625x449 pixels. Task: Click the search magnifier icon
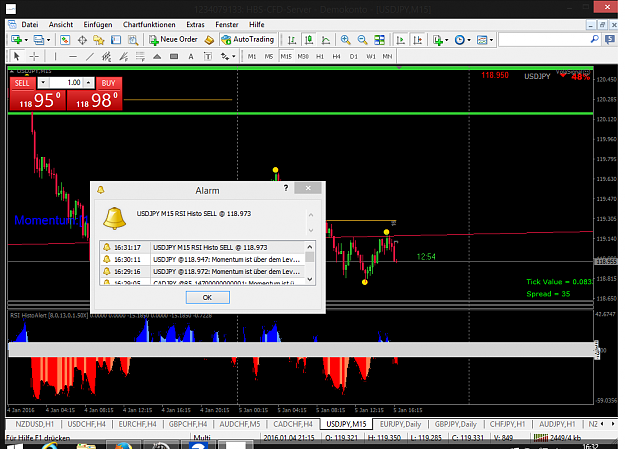pyautogui.click(x=594, y=39)
